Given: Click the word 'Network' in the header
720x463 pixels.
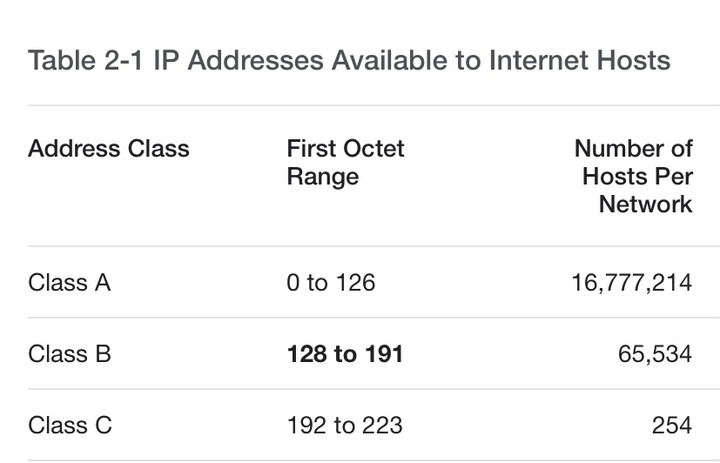Looking at the screenshot, I should click(646, 204).
